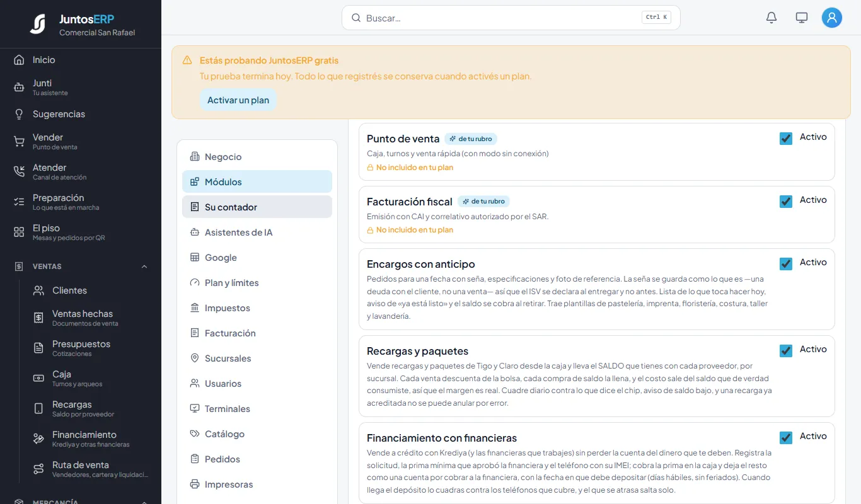Click the Preparación checklist icon
Screen dimensions: 861x504
click(19, 202)
